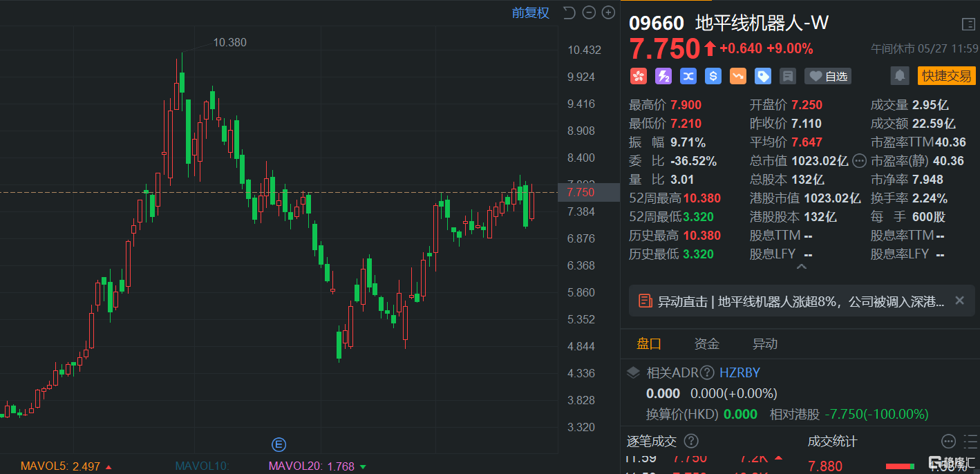Click the 最低价 7.210 value
The image size is (980, 474).
pos(686,124)
